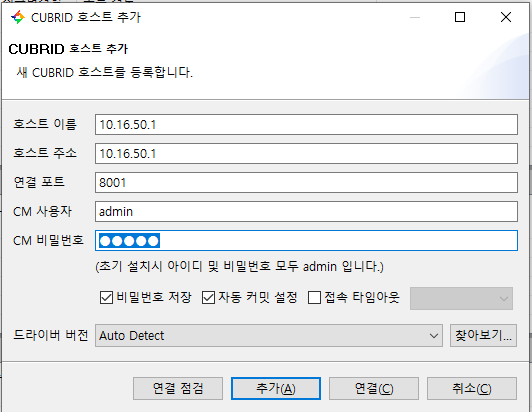The height and width of the screenshot is (412, 532).
Task: Maximize the CUBRID 호스트 추가 dialog
Action: 460,17
